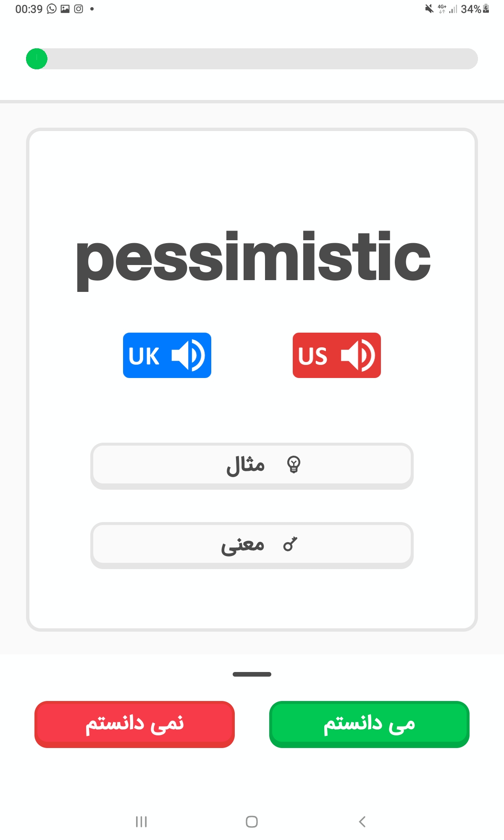Reveal the معنی meaning section
The width and height of the screenshot is (504, 840).
252,545
